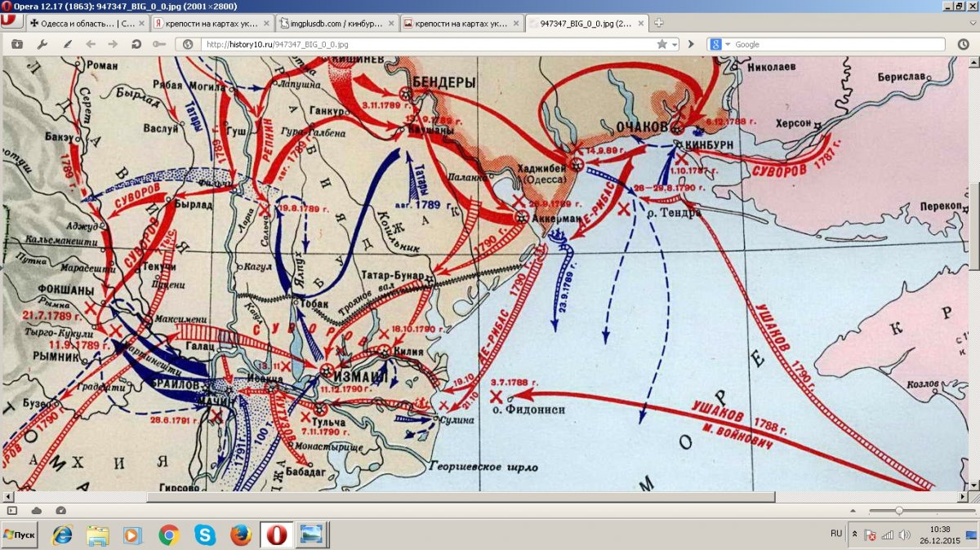Launch Skype from the taskbar
The width and height of the screenshot is (980, 550).
[x=205, y=535]
